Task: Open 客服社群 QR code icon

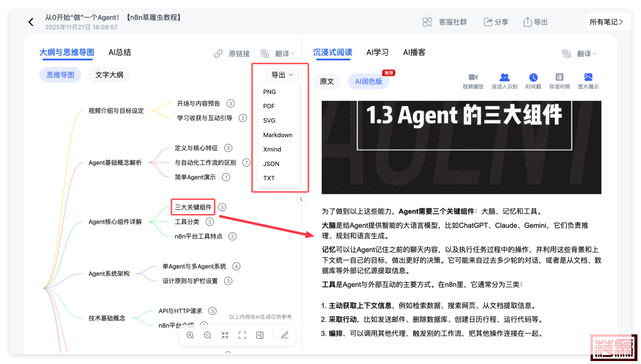Action: [427, 22]
